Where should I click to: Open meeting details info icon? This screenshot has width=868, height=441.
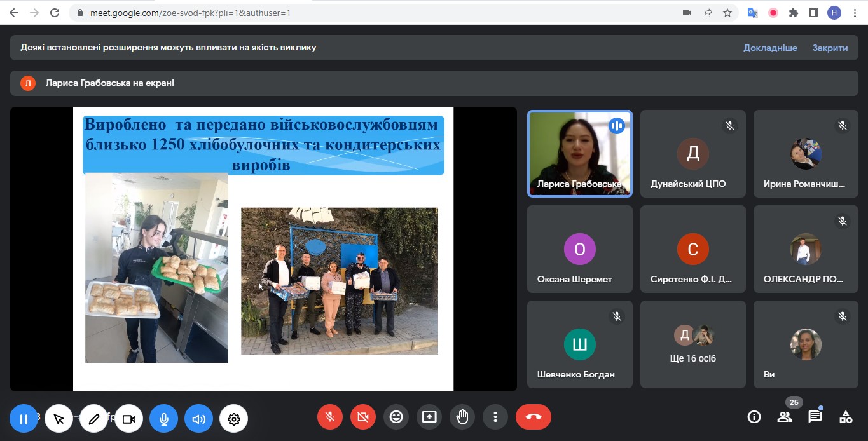pyautogui.click(x=754, y=417)
